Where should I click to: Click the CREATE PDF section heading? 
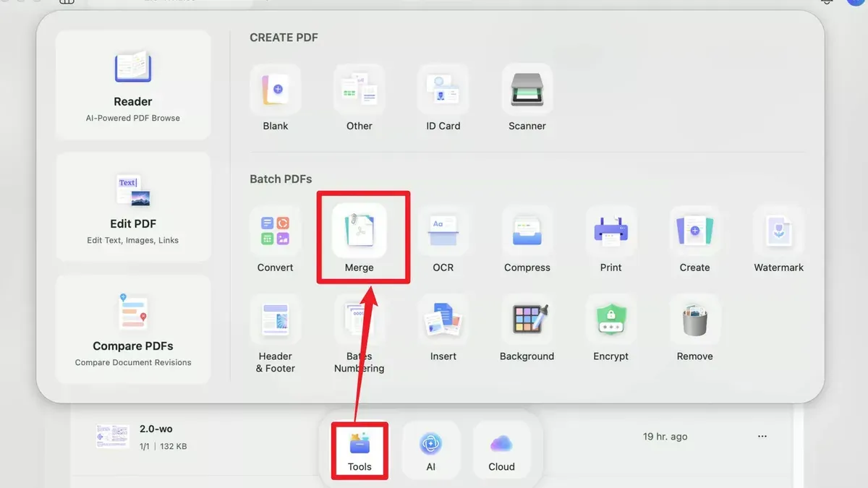click(284, 38)
